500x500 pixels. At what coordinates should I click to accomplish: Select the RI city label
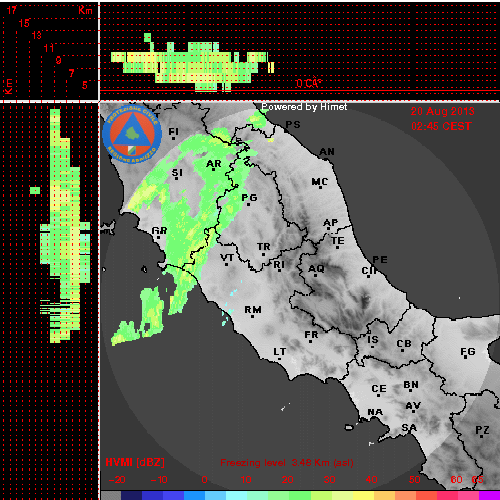coord(279,265)
